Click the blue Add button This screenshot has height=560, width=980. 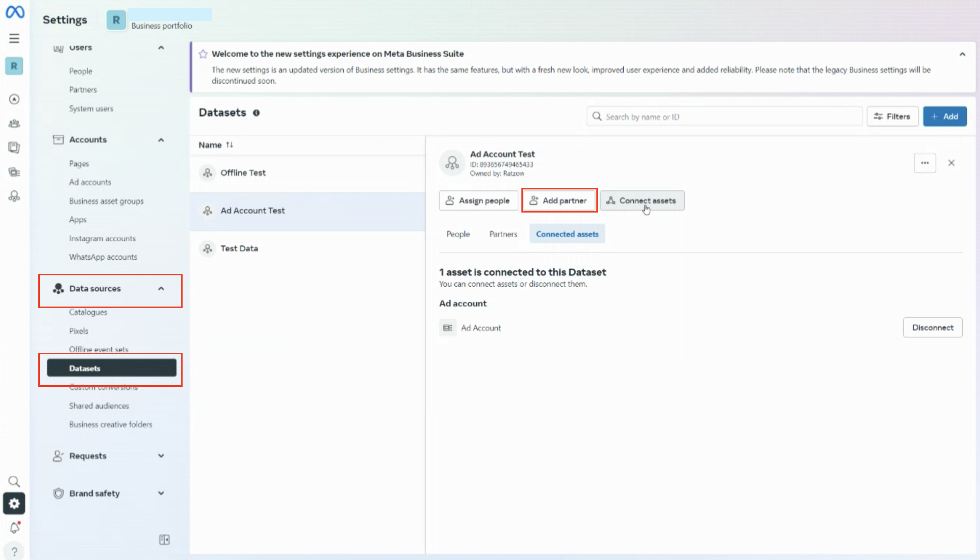click(945, 116)
